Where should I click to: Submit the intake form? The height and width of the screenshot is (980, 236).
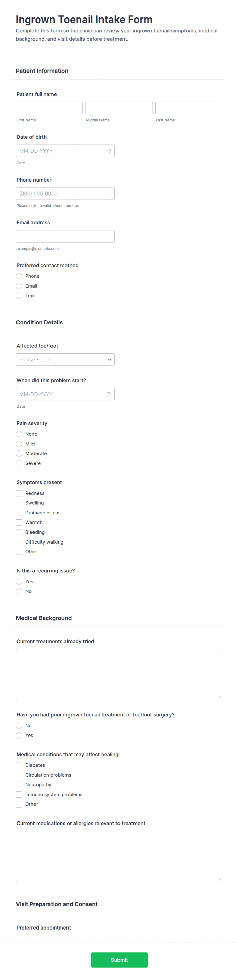[x=119, y=960]
